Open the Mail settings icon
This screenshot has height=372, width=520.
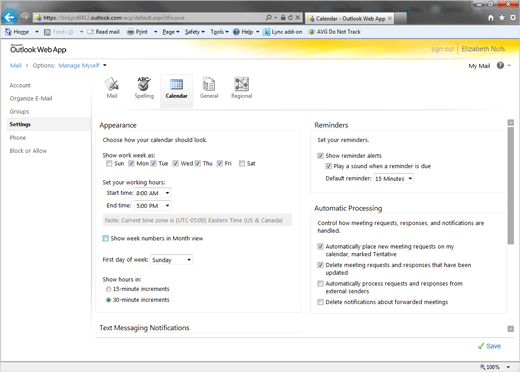point(112,88)
